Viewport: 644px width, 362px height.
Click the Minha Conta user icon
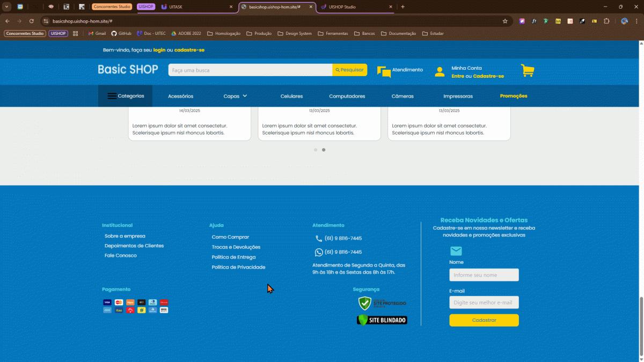click(440, 72)
